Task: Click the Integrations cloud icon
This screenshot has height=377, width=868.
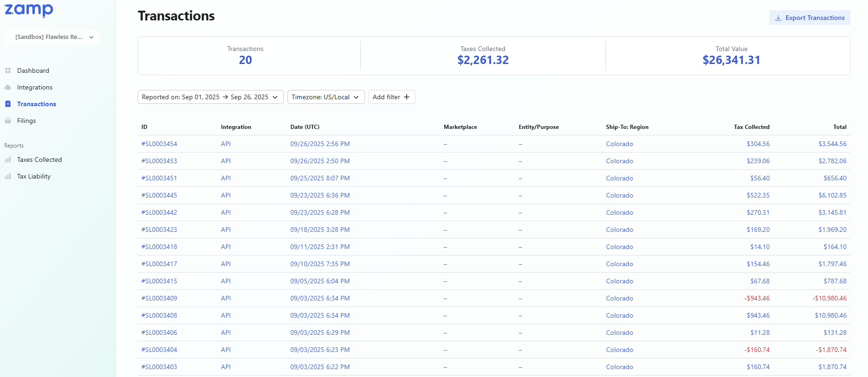Action: (x=8, y=87)
